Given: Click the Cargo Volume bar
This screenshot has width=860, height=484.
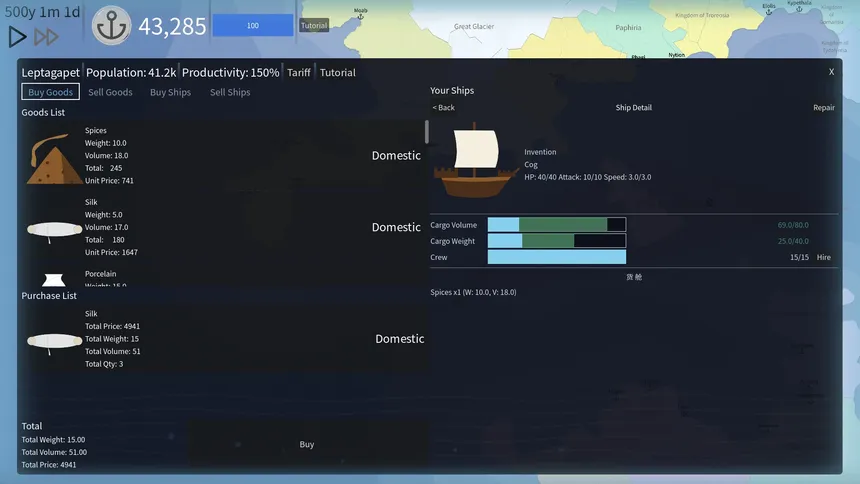Looking at the screenshot, I should (557, 224).
